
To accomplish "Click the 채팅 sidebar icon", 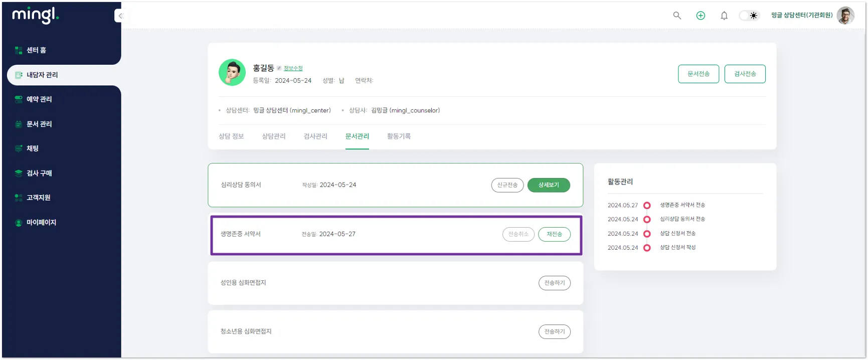I will 19,148.
